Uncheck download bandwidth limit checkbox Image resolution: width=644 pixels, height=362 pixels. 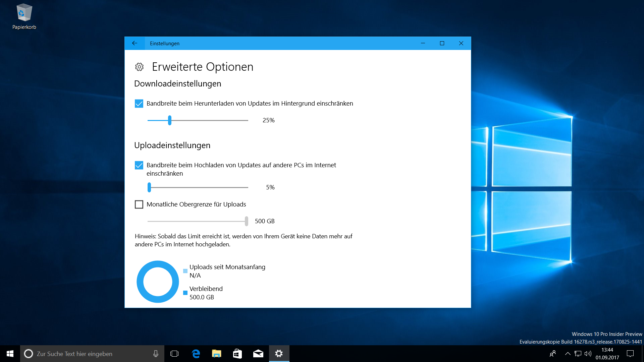point(139,104)
